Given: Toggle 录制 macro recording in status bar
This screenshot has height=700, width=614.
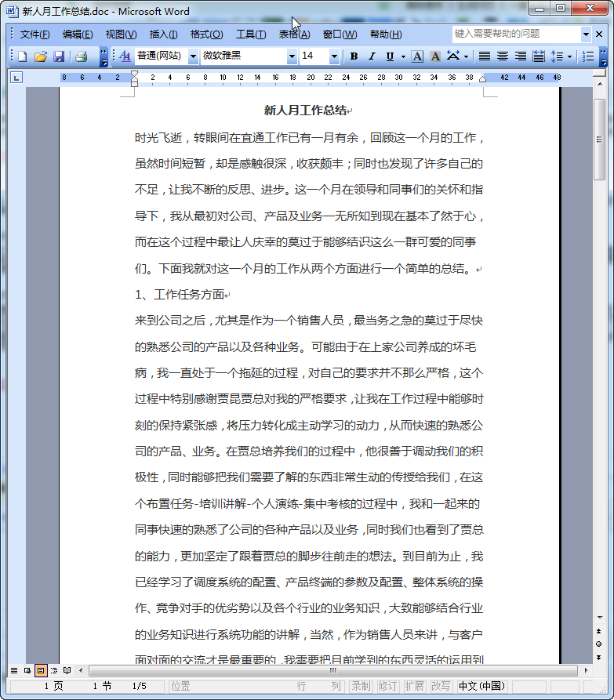Looking at the screenshot, I should coord(361,686).
